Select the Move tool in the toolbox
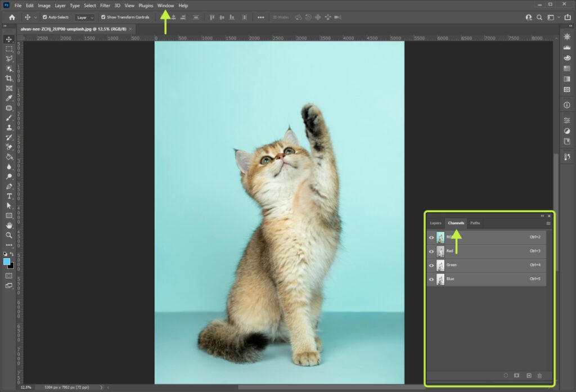The image size is (576, 392). coord(9,39)
